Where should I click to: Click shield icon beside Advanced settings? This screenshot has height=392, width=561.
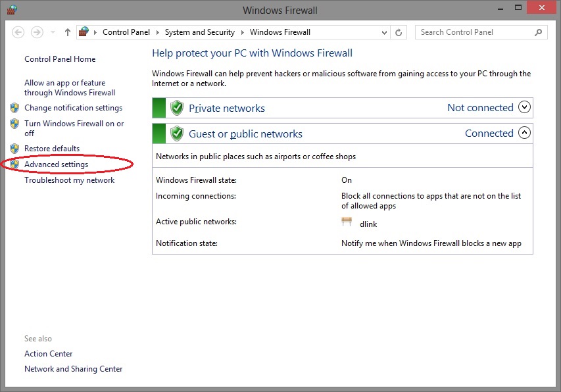[14, 164]
